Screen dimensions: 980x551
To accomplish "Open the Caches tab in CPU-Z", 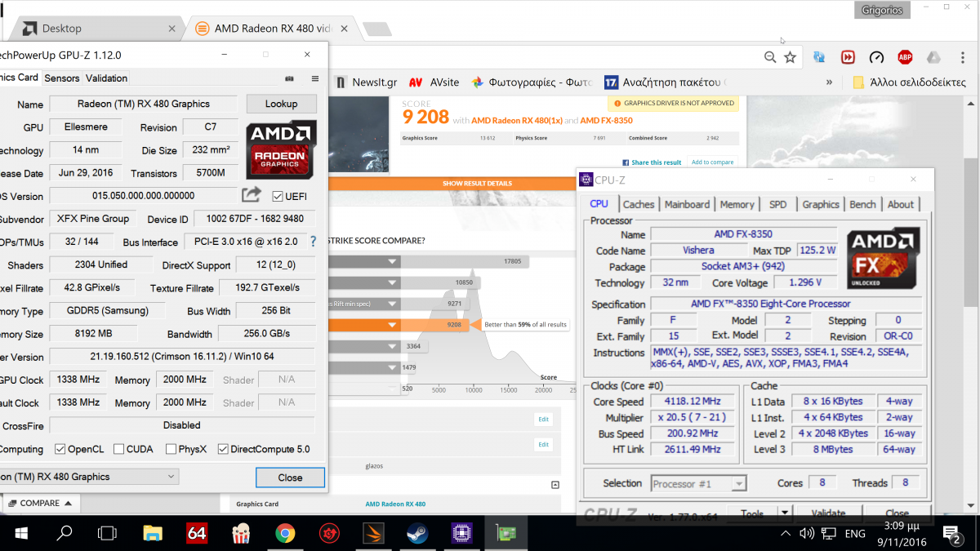I will point(639,205).
